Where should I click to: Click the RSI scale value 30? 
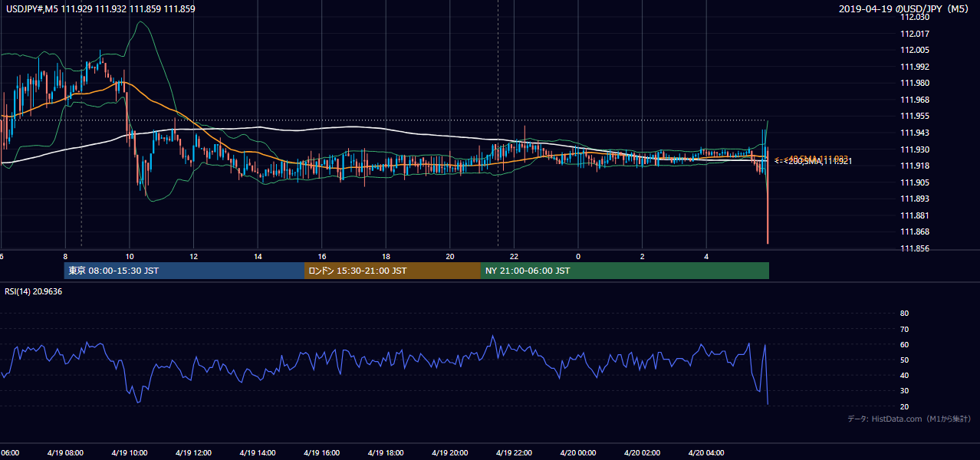click(904, 390)
